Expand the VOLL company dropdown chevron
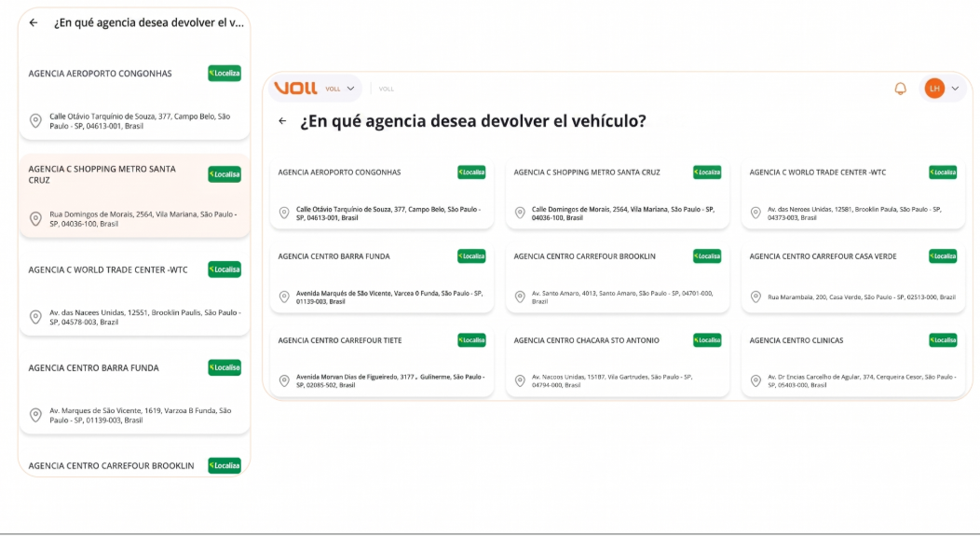 [350, 89]
